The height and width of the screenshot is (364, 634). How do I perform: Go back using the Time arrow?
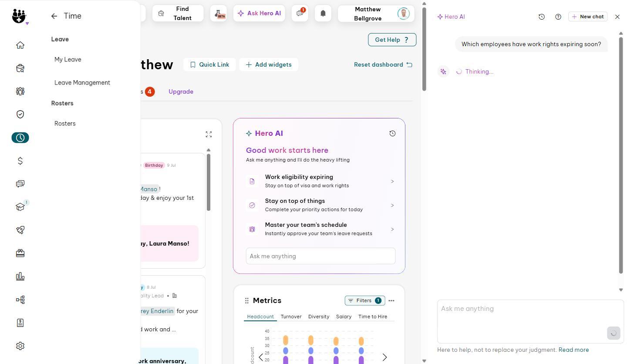pyautogui.click(x=54, y=16)
